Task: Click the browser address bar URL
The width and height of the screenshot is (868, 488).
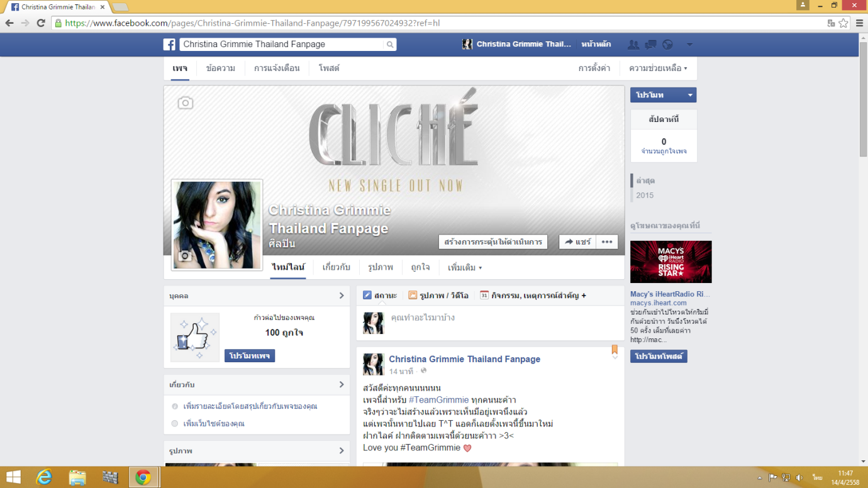Action: pyautogui.click(x=252, y=23)
